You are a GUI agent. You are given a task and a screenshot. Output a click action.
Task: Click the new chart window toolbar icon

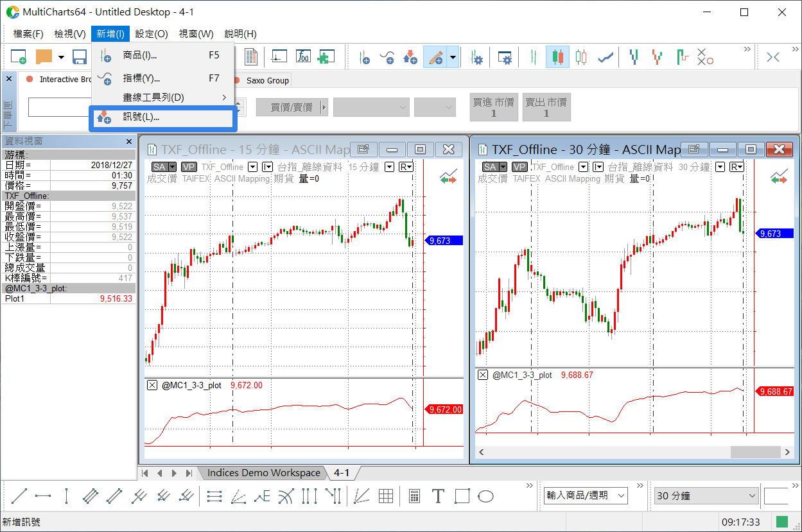(x=19, y=57)
